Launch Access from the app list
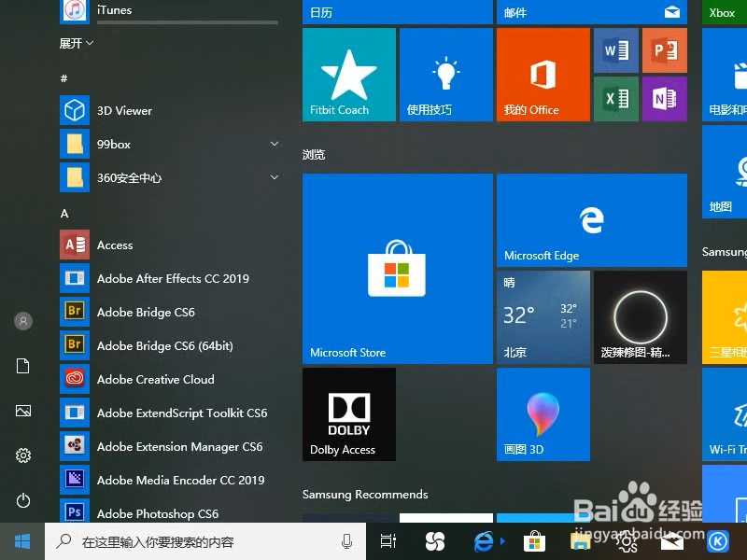 point(169,245)
